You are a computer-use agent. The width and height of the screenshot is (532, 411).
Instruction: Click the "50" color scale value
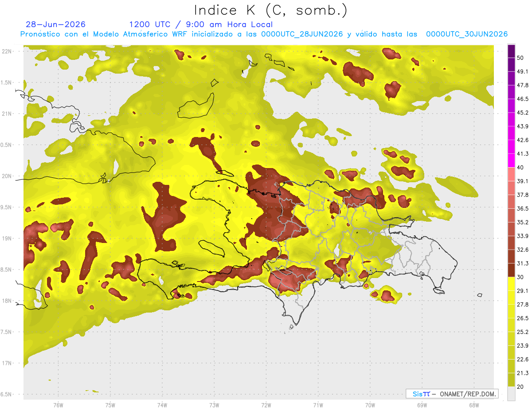coord(520,58)
